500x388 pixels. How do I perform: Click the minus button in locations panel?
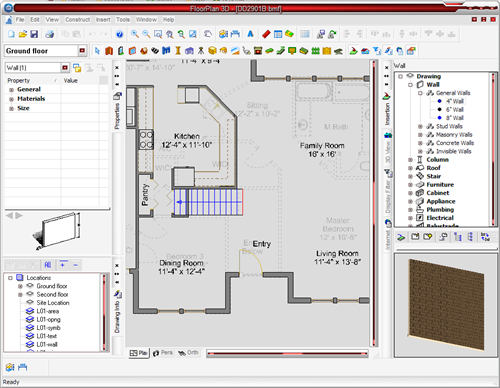click(75, 265)
